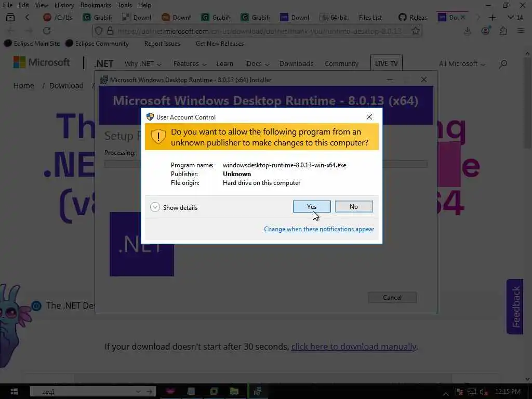Expand the Features dropdown
Screen dimensions: 532x399
coord(190,63)
